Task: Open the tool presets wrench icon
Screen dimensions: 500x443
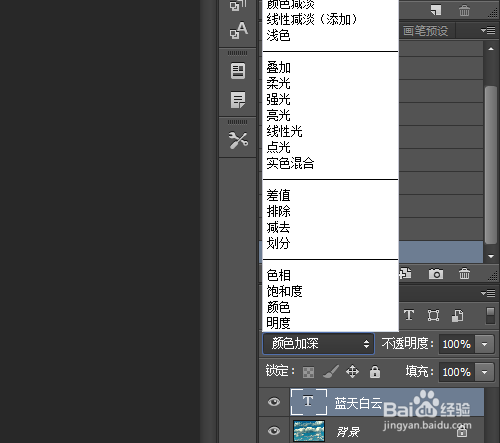Action: click(x=238, y=140)
